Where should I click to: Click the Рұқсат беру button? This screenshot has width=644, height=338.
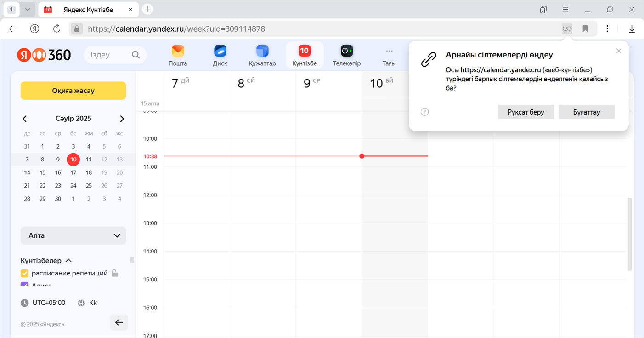pos(526,112)
